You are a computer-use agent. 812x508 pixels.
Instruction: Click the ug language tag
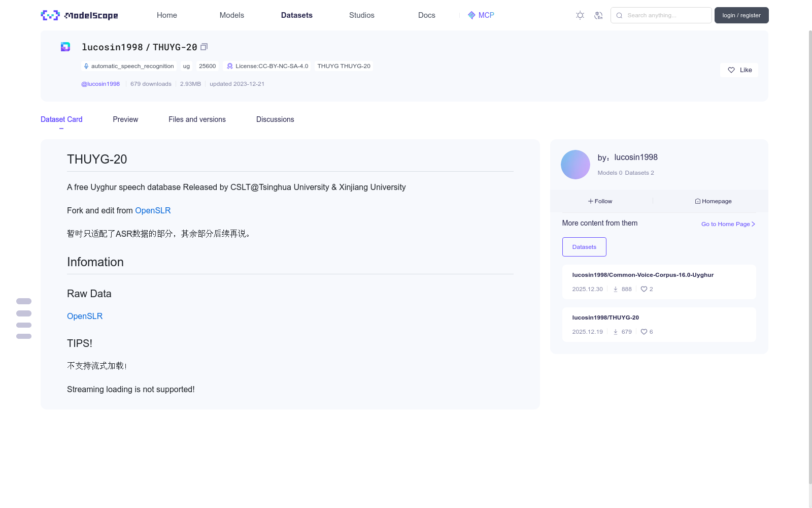tap(186, 66)
